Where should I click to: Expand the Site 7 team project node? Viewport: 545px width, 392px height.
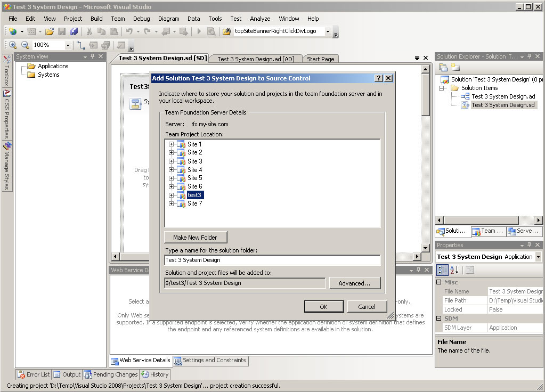[171, 203]
